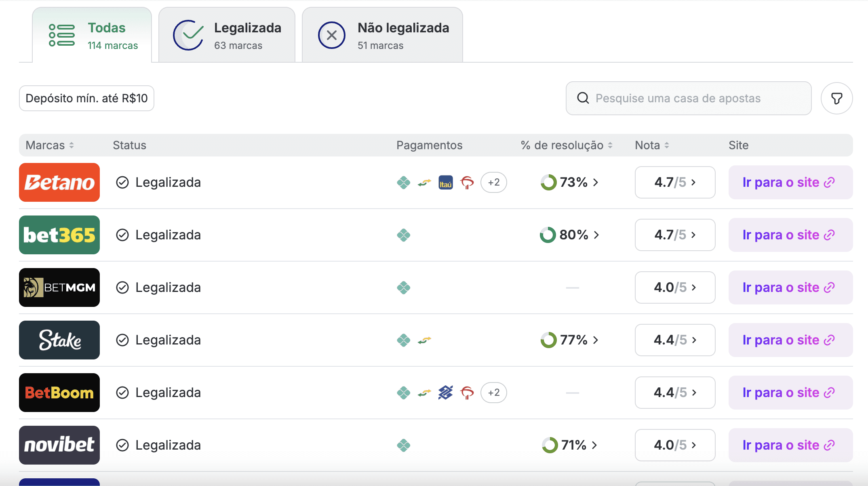Viewport: 868px width, 486px height.
Task: Go to the bet365 site
Action: (790, 235)
